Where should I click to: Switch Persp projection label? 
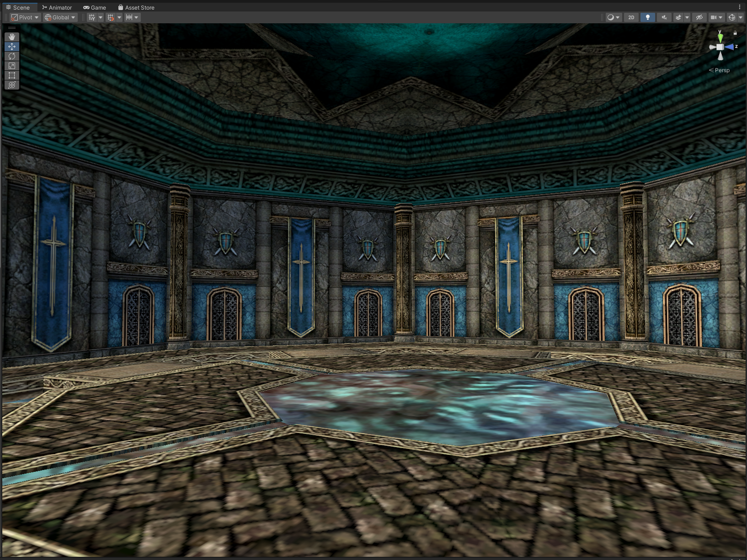pyautogui.click(x=720, y=70)
